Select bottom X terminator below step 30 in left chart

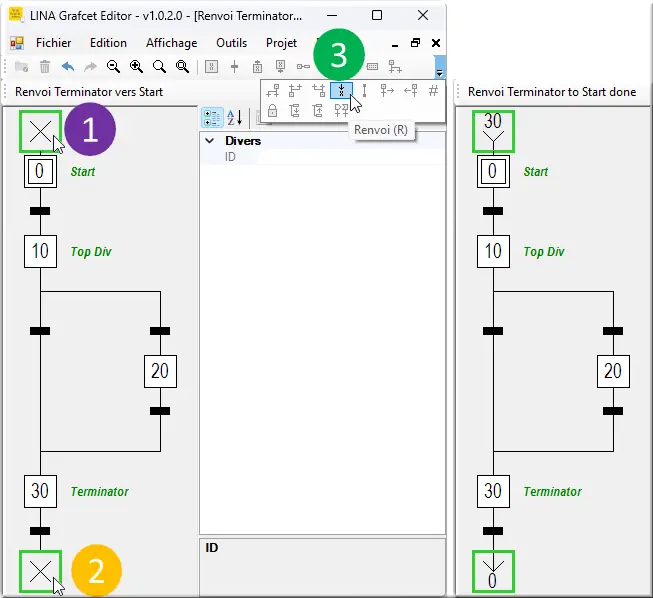[40, 571]
